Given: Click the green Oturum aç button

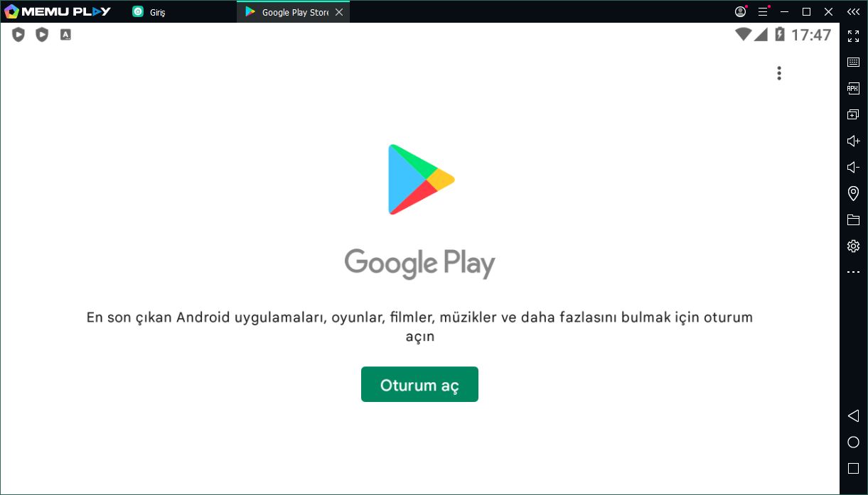Looking at the screenshot, I should [x=419, y=384].
